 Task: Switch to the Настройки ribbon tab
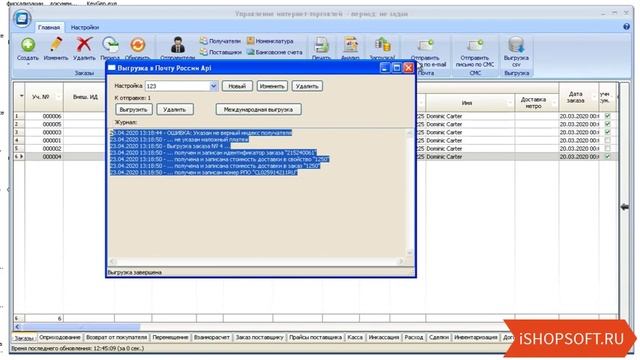85,27
